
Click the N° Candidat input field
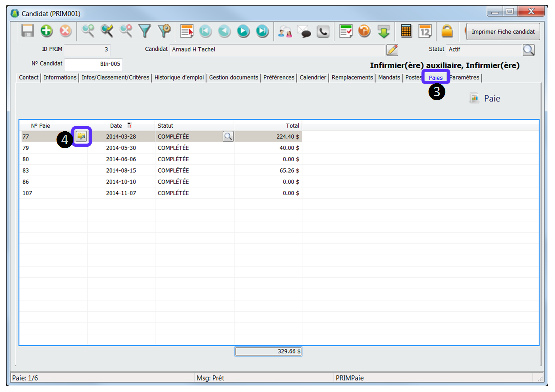click(x=93, y=64)
